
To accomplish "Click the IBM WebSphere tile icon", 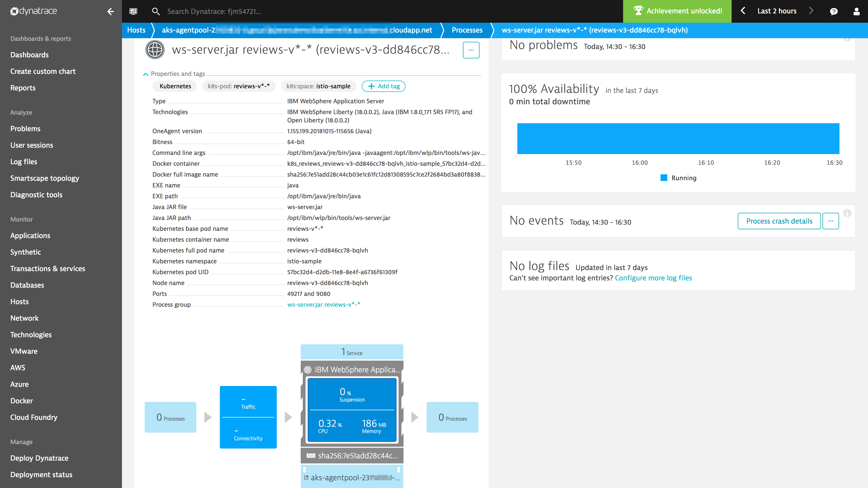I will [308, 370].
